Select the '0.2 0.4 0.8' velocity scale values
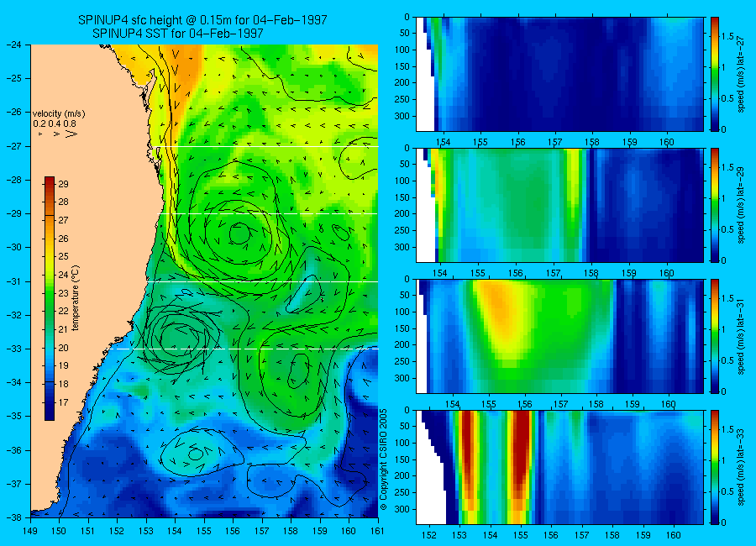756x546 pixels. 55,124
